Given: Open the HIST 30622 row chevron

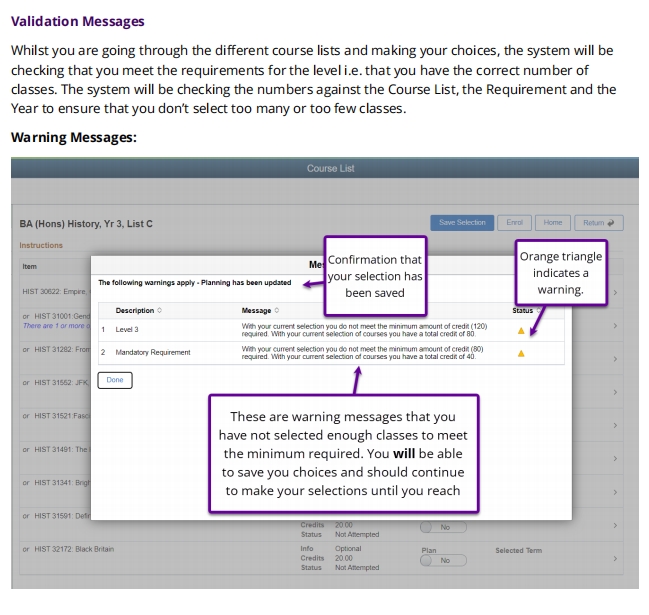Looking at the screenshot, I should point(614,292).
